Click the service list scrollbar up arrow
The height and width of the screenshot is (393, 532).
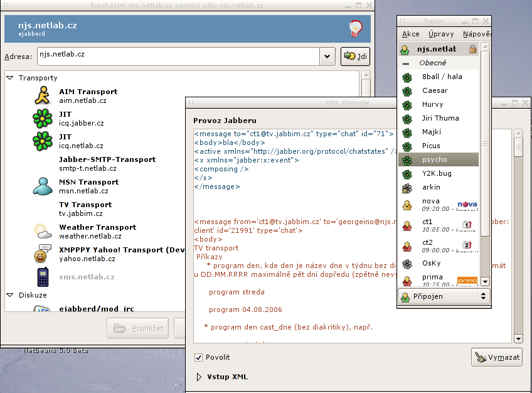(366, 75)
